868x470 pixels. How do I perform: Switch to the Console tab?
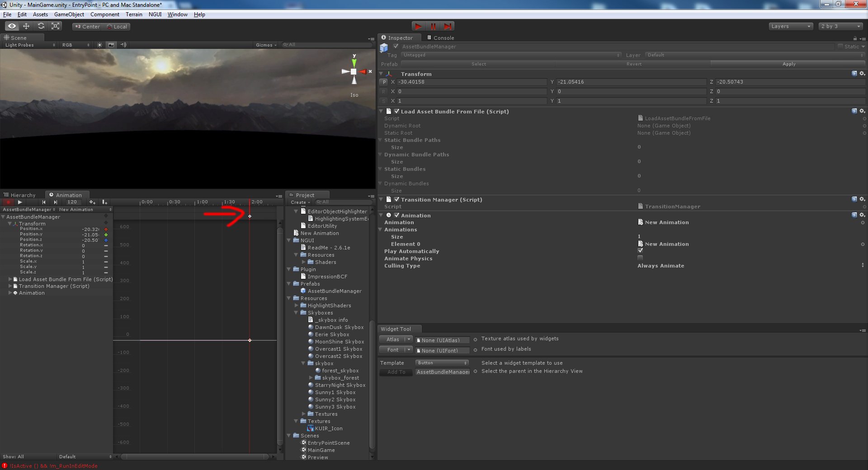[x=440, y=38]
